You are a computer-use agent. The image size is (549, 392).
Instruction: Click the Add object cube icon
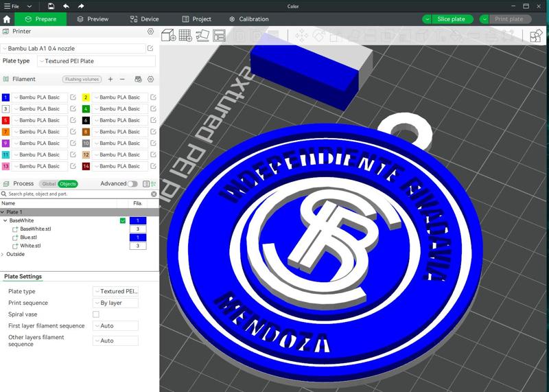coord(168,36)
